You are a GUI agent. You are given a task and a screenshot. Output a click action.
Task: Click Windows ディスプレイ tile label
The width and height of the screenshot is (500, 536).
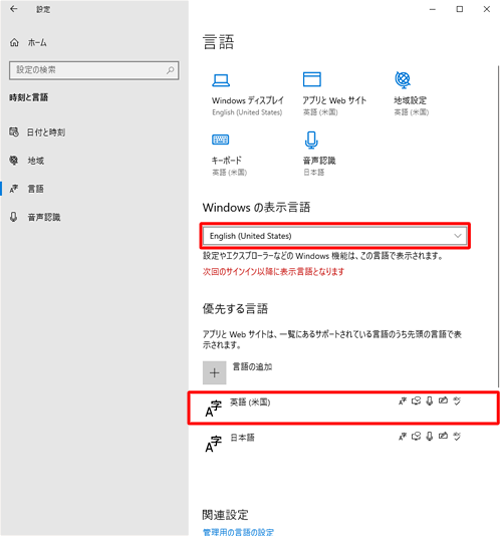click(x=248, y=100)
